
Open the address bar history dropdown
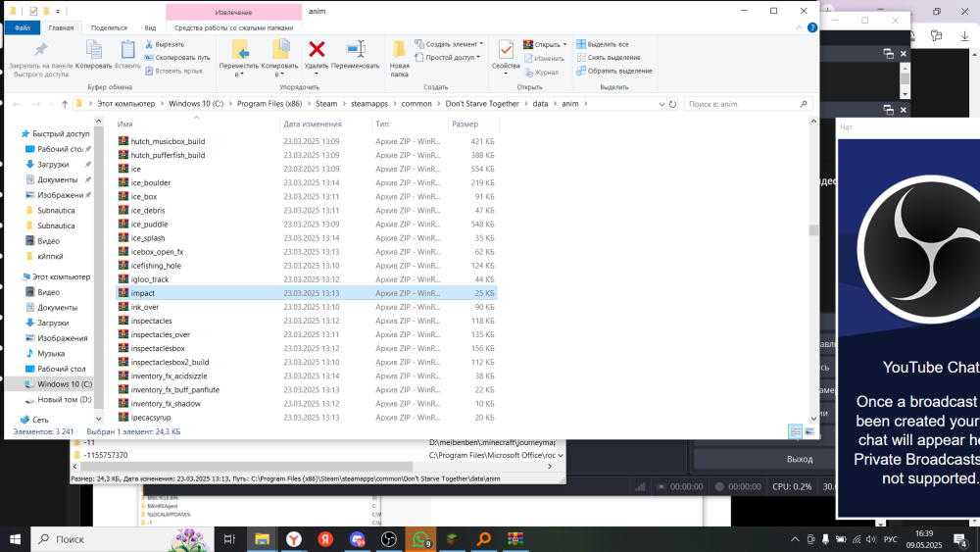coord(661,104)
